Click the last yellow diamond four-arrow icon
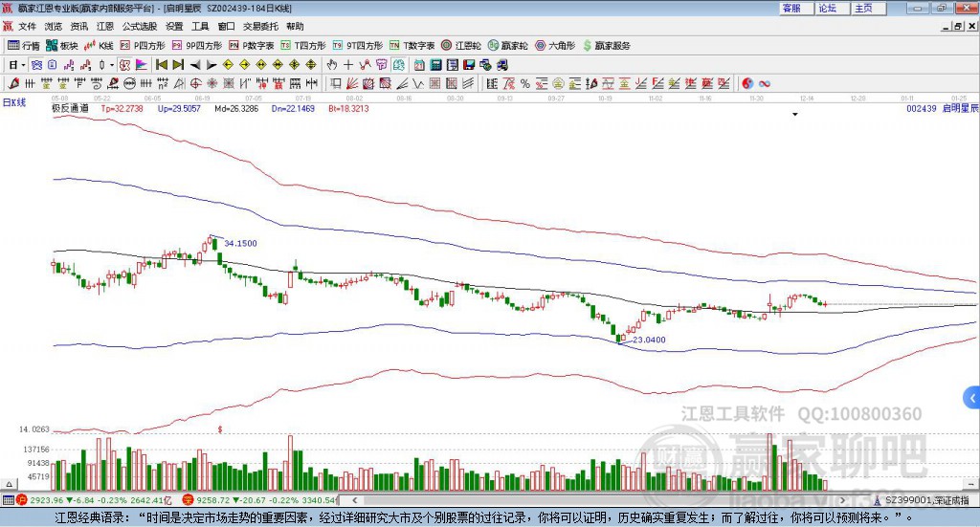 [311, 64]
